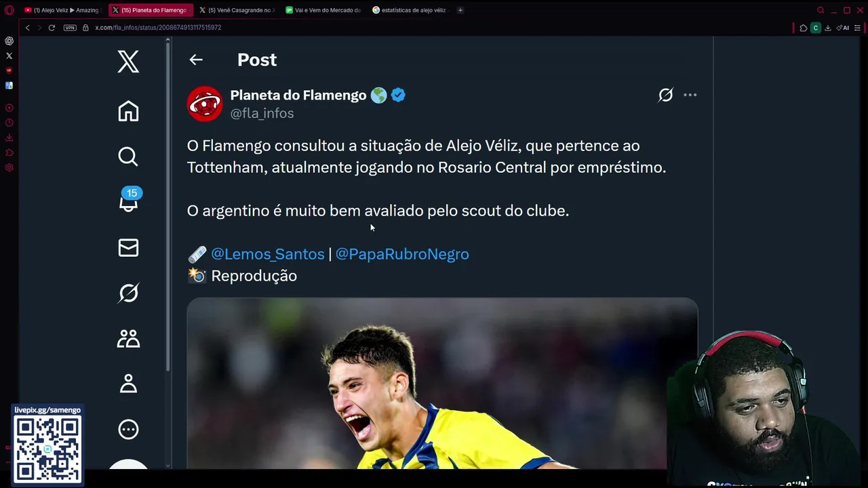Open the @PapaRubroNegro mention link
Viewport: 868px width, 488px height.
[x=402, y=254]
